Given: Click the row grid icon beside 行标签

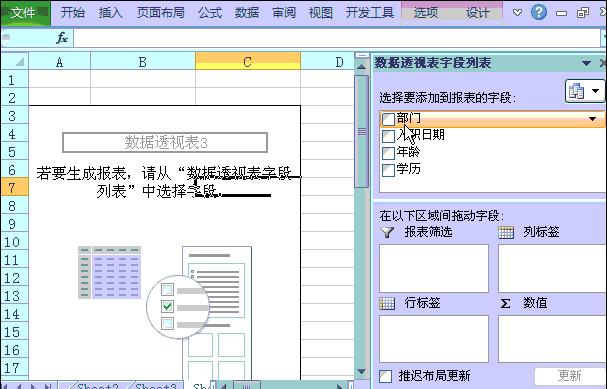Looking at the screenshot, I should (x=387, y=303).
